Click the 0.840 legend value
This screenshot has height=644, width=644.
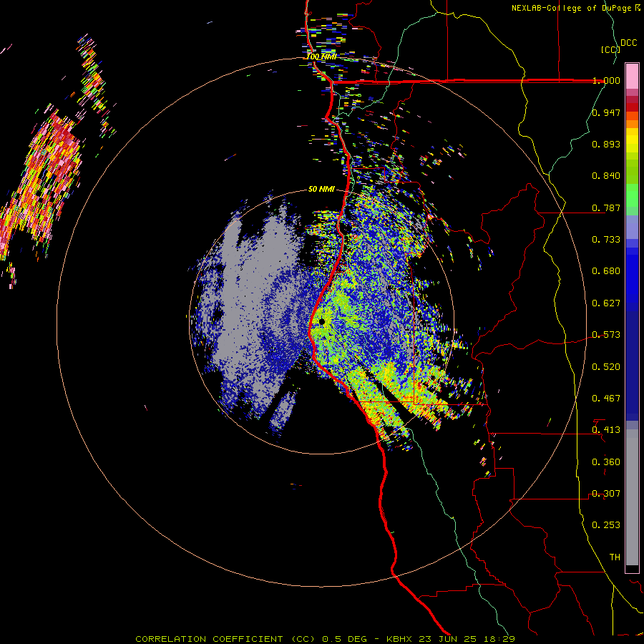click(606, 176)
